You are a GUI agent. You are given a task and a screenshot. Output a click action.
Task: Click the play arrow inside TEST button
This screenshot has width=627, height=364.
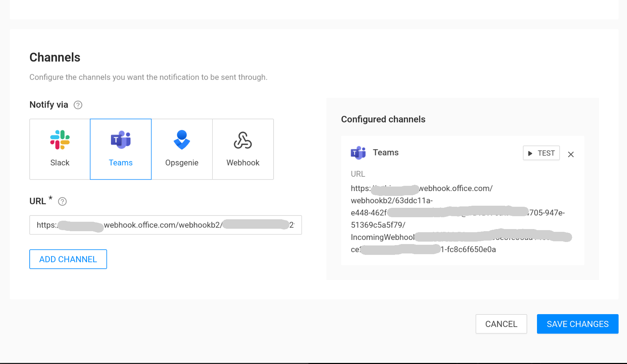pyautogui.click(x=530, y=153)
